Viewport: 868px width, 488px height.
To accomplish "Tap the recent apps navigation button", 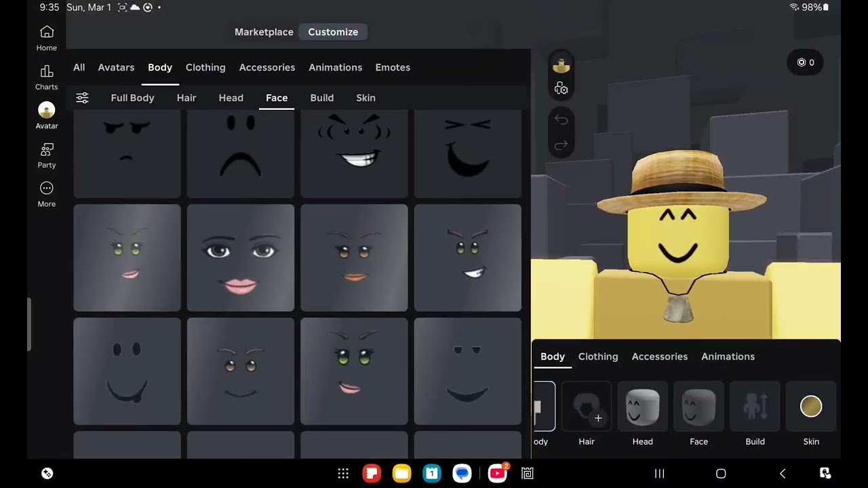I will [x=659, y=474].
